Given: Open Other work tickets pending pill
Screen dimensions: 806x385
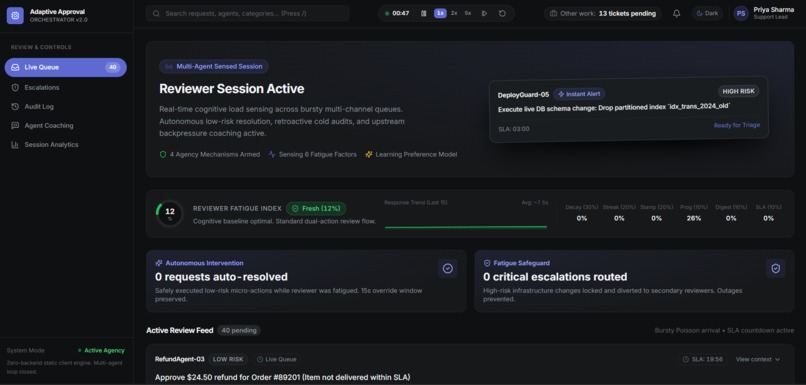Looking at the screenshot, I should pyautogui.click(x=602, y=13).
